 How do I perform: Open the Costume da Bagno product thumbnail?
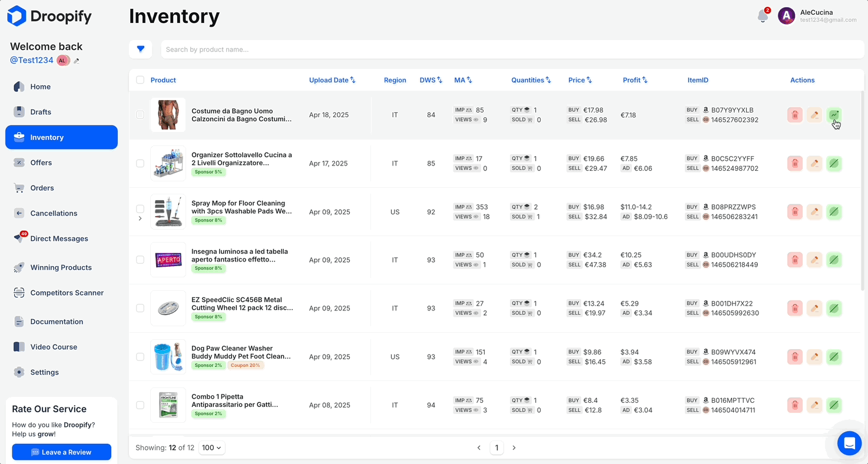[168, 115]
